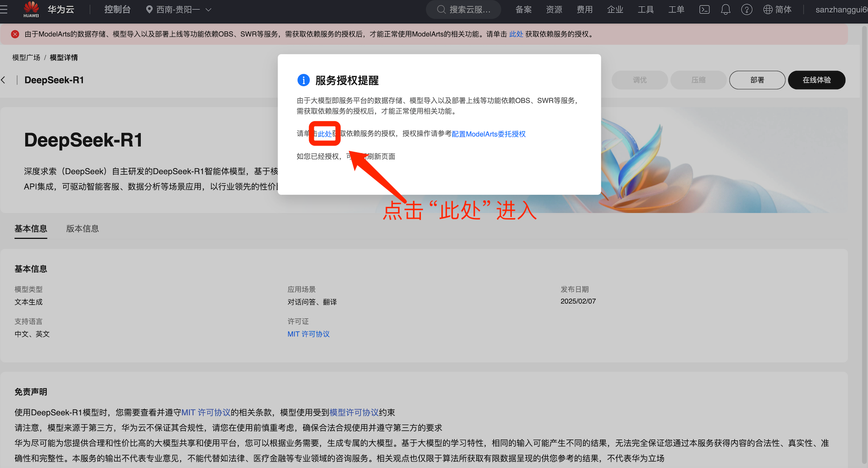
Task: Click the 压缩 button
Action: pos(698,80)
